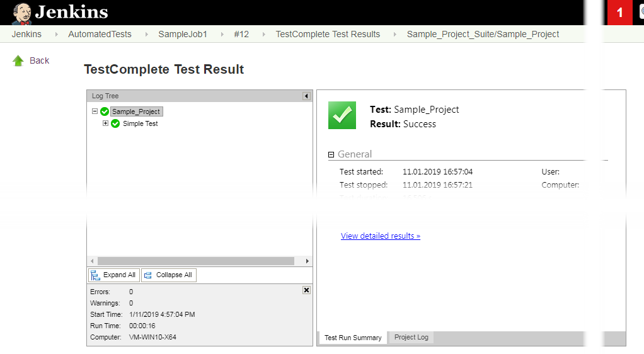The width and height of the screenshot is (644, 354).
Task: Open AutomatedTests breadcrumb link
Action: [x=100, y=34]
